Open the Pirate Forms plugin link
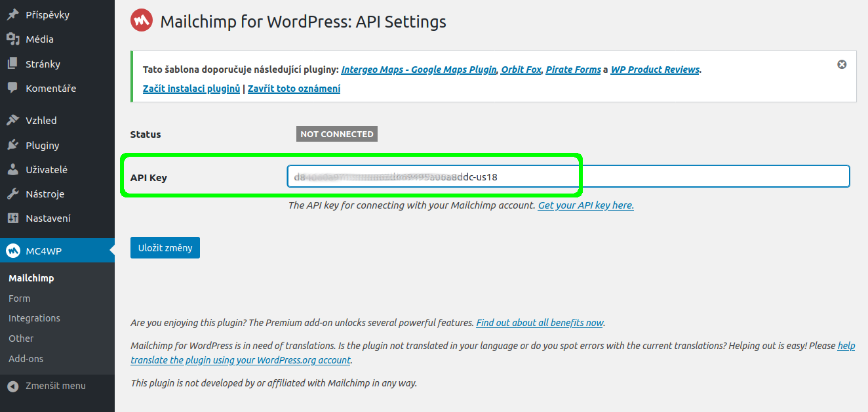868x412 pixels. pos(574,70)
